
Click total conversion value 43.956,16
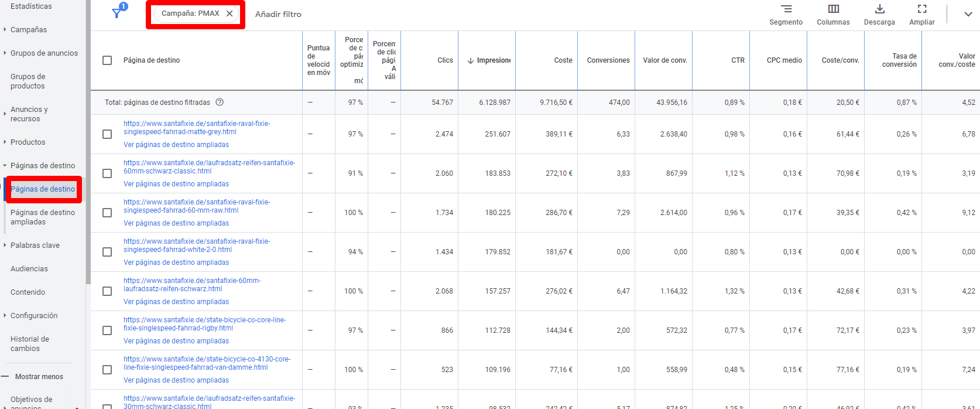click(671, 103)
